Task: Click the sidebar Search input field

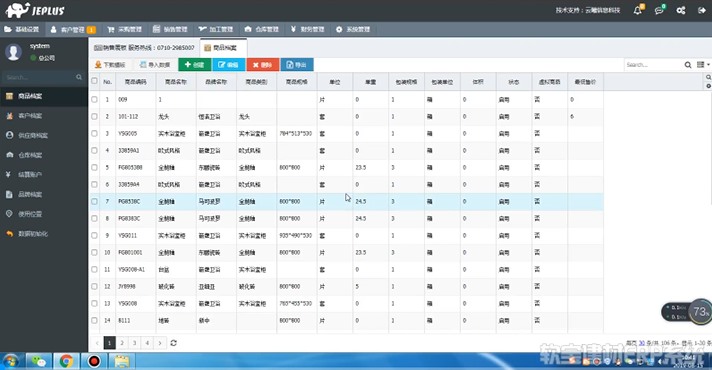Action: pos(40,77)
